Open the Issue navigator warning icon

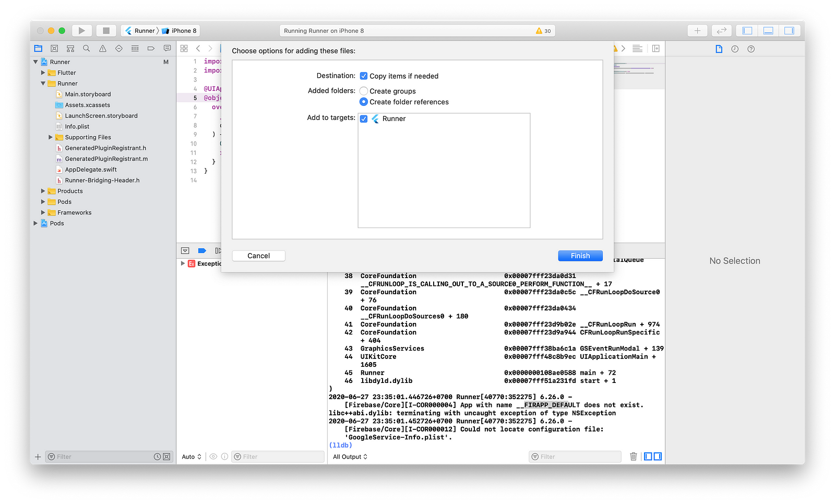click(103, 49)
